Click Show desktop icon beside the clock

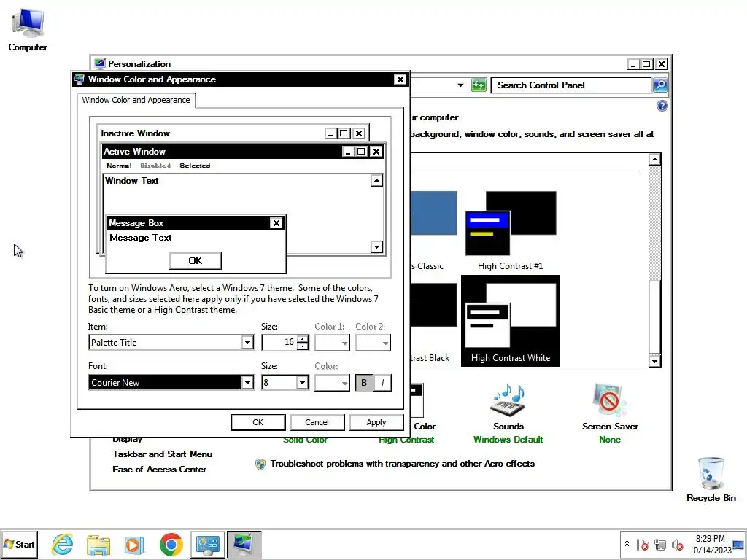738,544
